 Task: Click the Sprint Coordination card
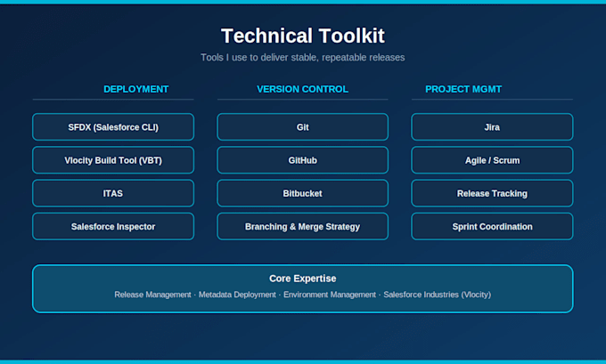[x=492, y=227]
